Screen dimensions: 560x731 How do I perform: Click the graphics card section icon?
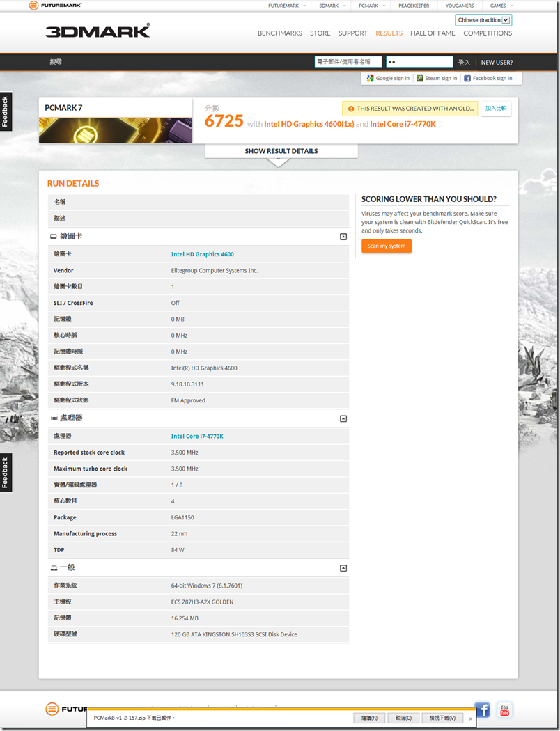click(53, 237)
